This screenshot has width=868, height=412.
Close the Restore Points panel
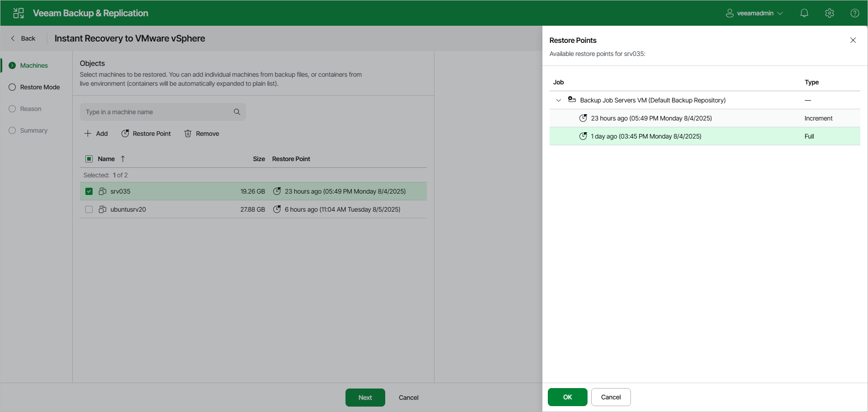pos(853,40)
